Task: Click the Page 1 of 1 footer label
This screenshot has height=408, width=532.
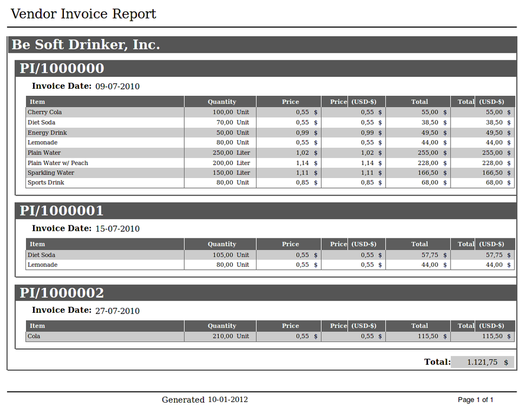Action: click(x=475, y=400)
